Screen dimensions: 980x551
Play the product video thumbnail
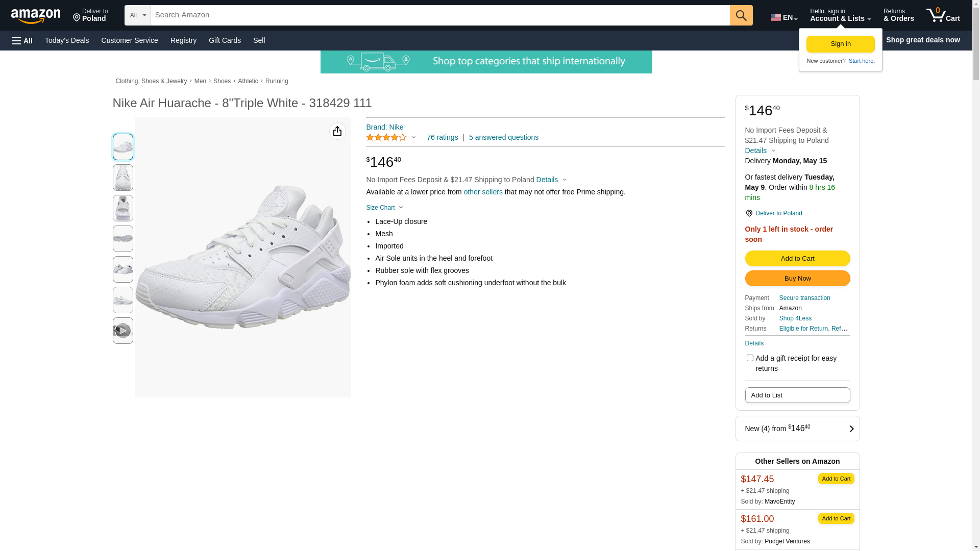point(123,331)
